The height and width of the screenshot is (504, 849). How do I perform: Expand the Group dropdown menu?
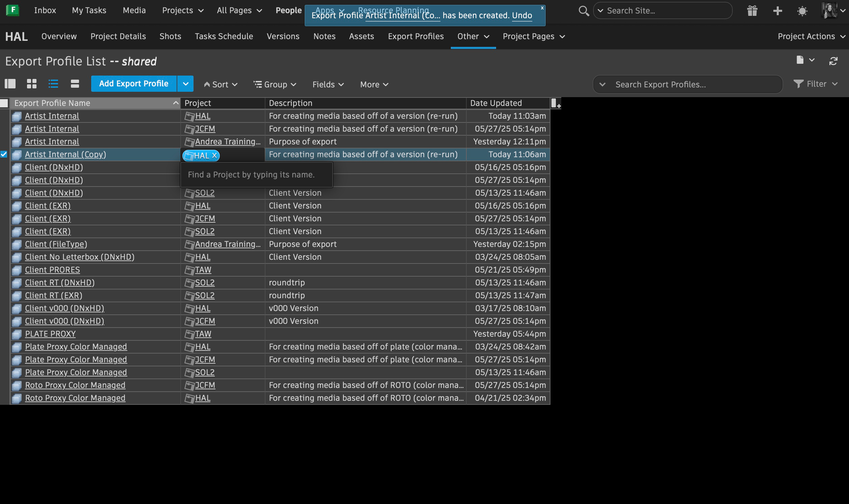point(275,84)
